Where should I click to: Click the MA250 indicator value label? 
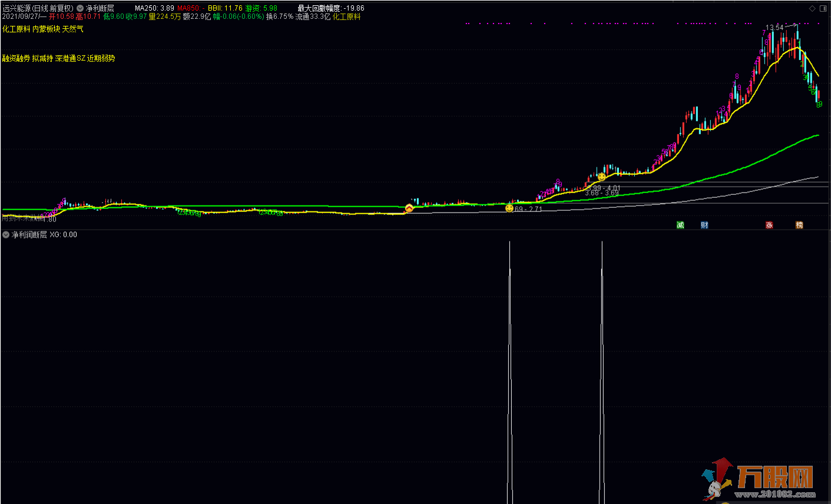click(154, 8)
